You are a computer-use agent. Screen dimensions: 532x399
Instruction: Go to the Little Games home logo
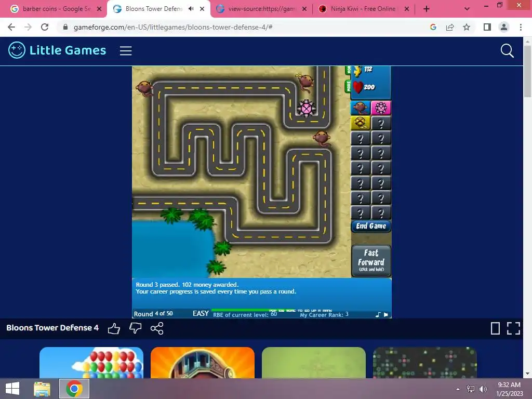click(x=57, y=50)
